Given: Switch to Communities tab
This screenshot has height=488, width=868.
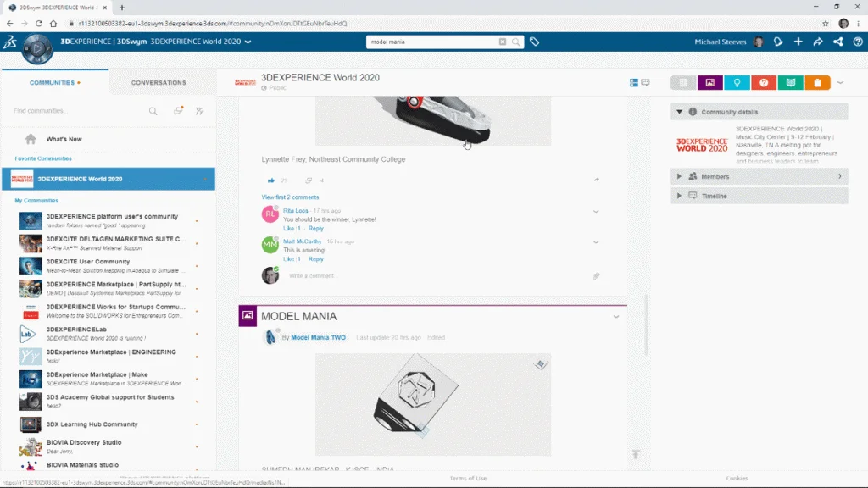Looking at the screenshot, I should click(x=55, y=82).
